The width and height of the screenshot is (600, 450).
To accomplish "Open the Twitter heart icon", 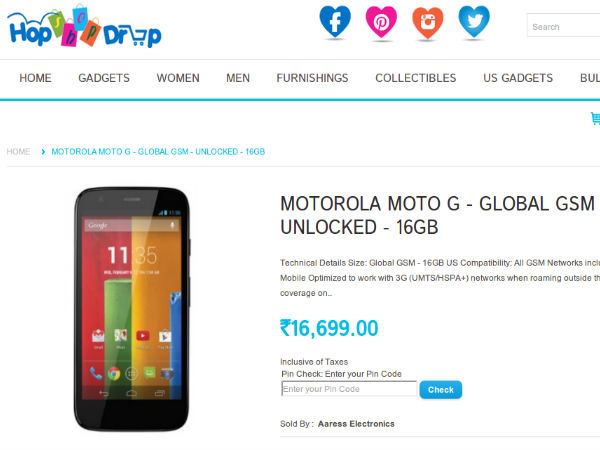I will (x=474, y=22).
